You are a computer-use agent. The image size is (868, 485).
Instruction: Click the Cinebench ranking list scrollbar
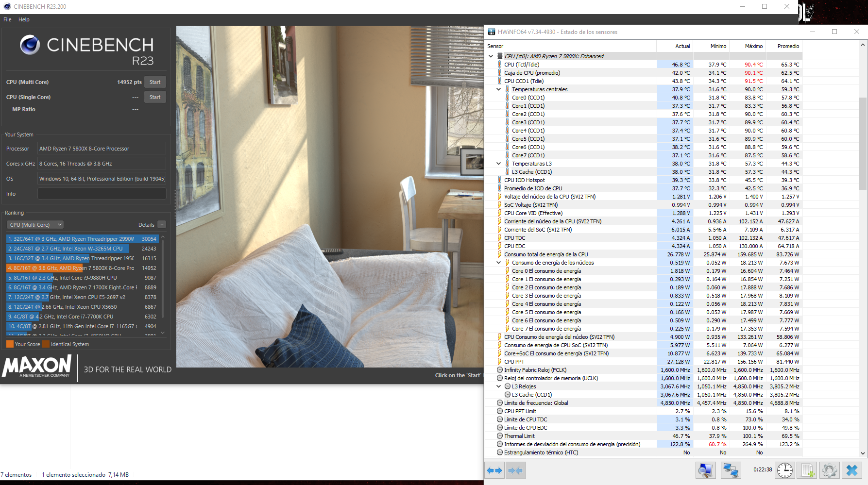tap(163, 280)
